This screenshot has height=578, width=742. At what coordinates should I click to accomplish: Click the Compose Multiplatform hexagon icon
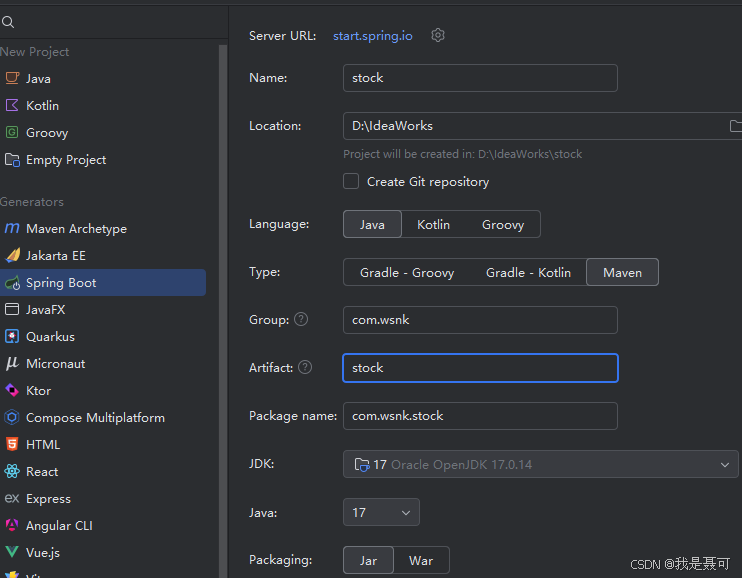point(12,417)
